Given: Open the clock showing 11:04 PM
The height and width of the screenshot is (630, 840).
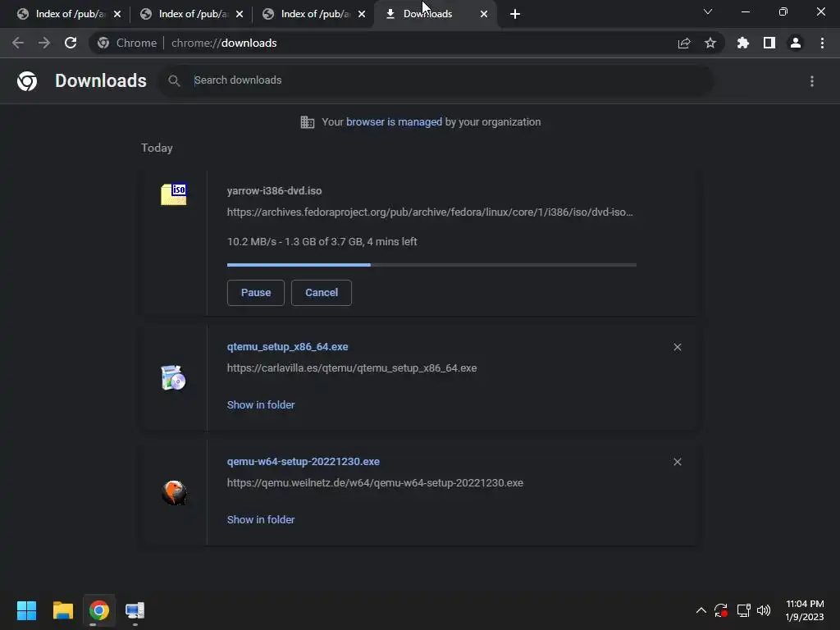Looking at the screenshot, I should tap(805, 610).
